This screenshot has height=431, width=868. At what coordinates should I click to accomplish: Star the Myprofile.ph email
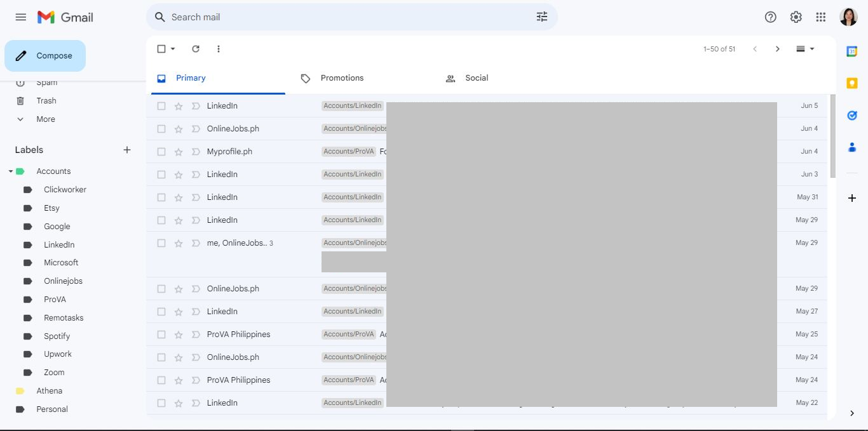179,152
